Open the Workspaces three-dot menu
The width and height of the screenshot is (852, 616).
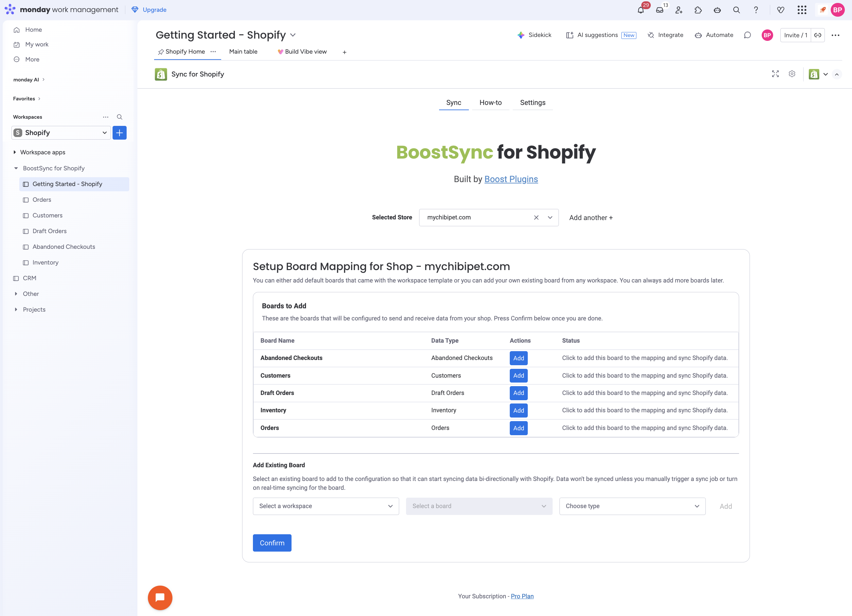(106, 117)
